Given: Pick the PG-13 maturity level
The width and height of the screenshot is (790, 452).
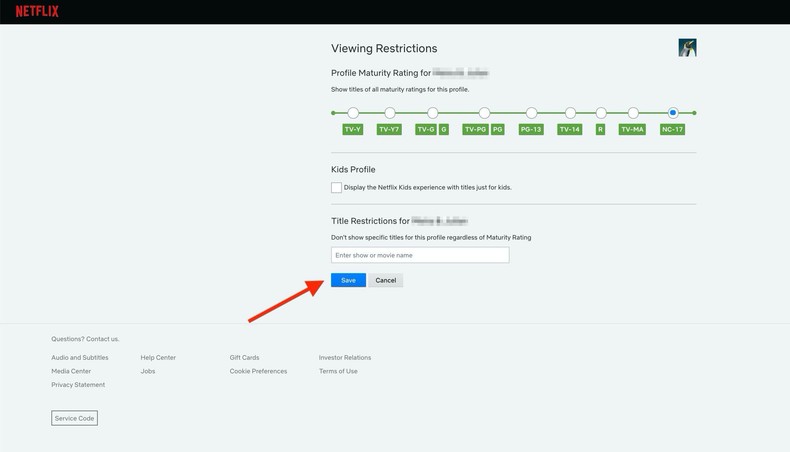Looking at the screenshot, I should (531, 113).
